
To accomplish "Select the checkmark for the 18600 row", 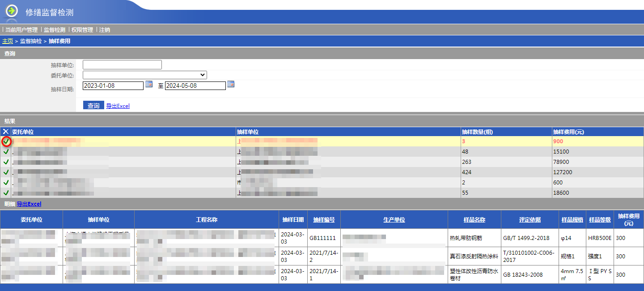I will [x=6, y=193].
